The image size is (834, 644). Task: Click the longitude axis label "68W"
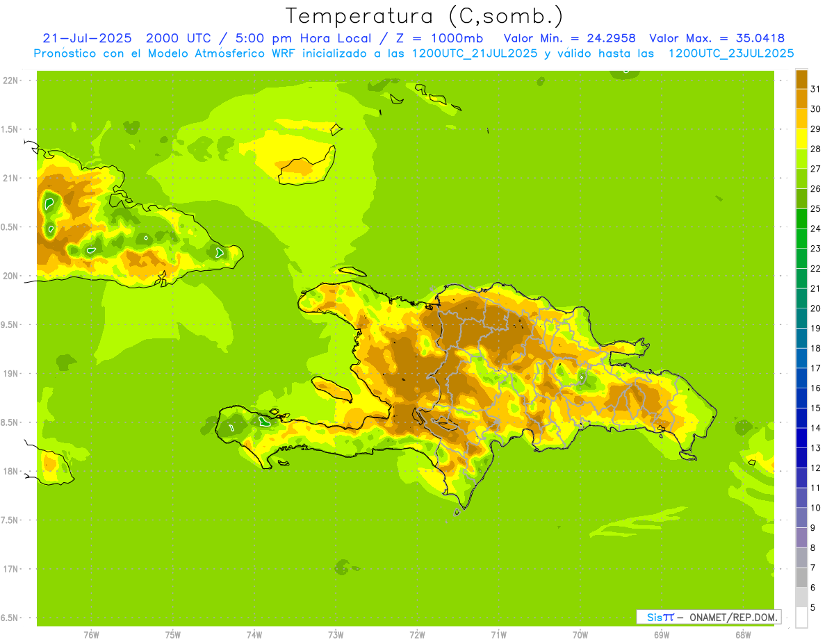click(743, 634)
